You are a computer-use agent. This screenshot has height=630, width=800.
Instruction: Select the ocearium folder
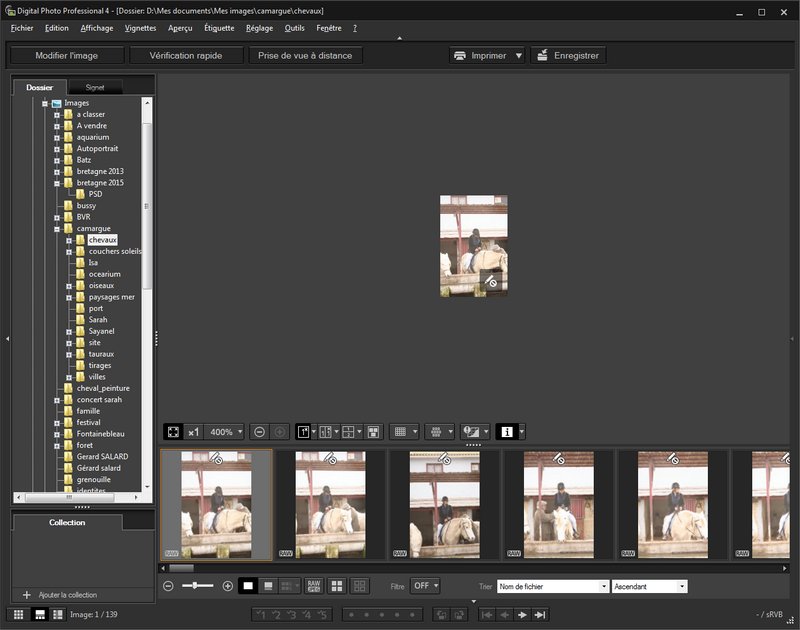click(105, 274)
